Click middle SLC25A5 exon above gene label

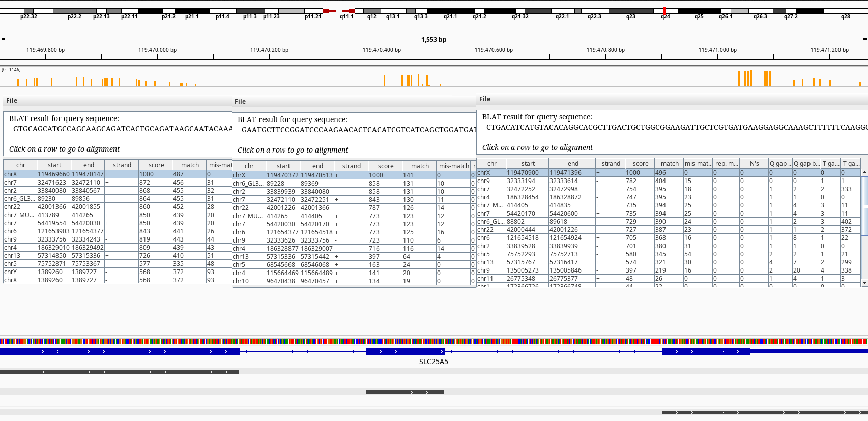click(x=405, y=351)
